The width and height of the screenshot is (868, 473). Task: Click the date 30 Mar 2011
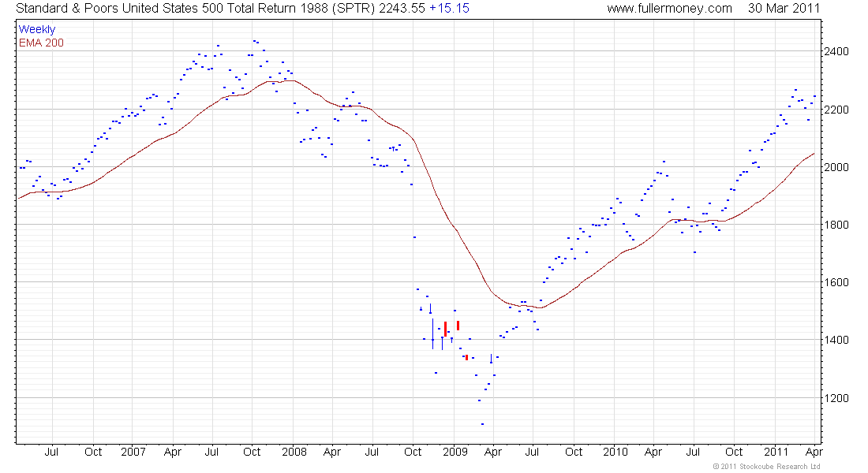784,9
